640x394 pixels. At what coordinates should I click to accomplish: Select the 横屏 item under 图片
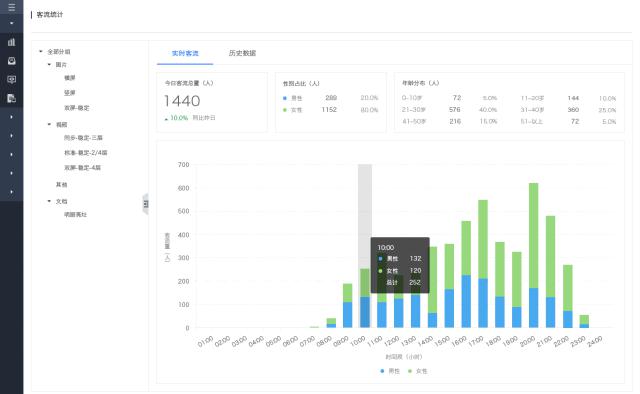point(69,78)
